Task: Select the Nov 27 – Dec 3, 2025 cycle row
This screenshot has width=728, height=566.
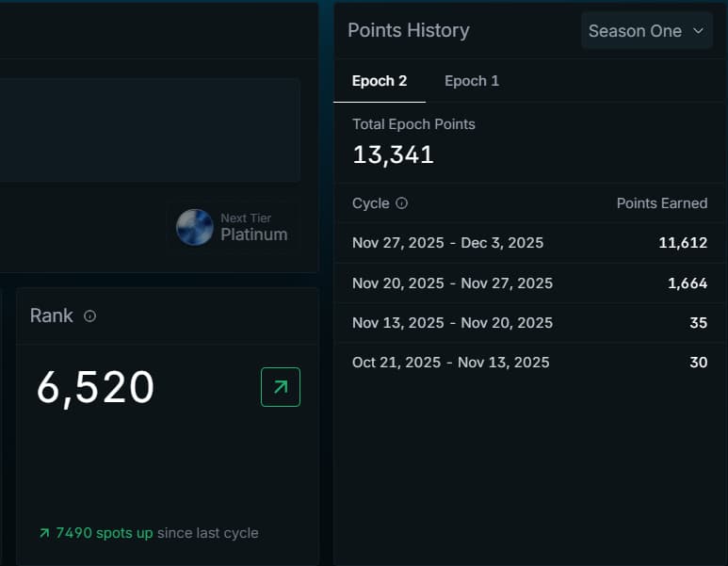Action: (x=447, y=243)
